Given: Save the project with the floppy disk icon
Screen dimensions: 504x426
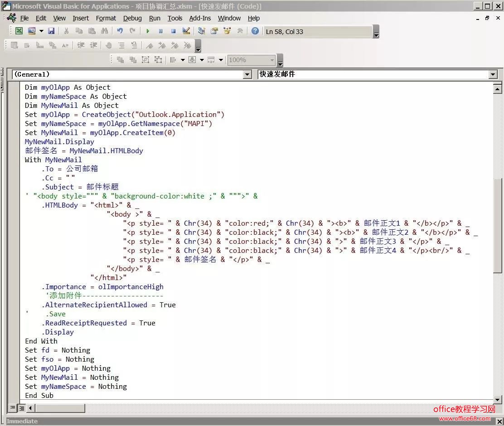Looking at the screenshot, I should [x=51, y=31].
